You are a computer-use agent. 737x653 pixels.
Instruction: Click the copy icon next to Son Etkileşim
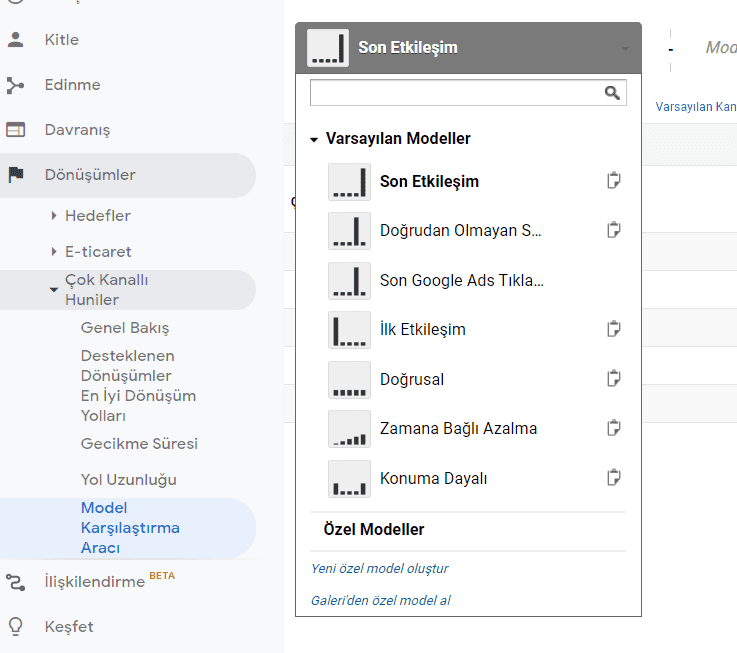click(x=614, y=181)
